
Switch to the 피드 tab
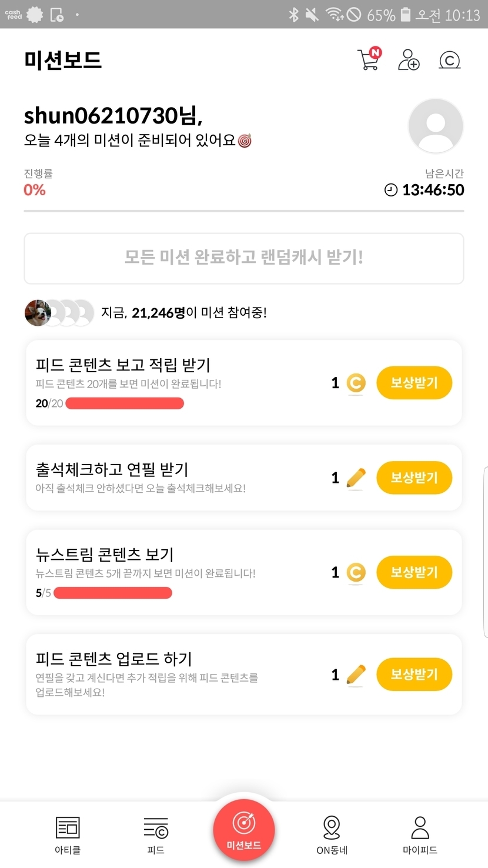[156, 834]
